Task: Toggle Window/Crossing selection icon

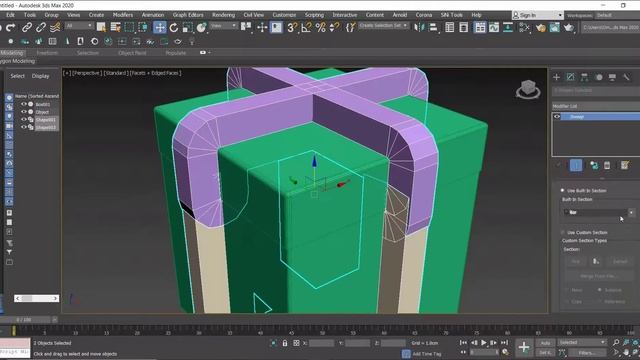Action: pyautogui.click(x=143, y=27)
